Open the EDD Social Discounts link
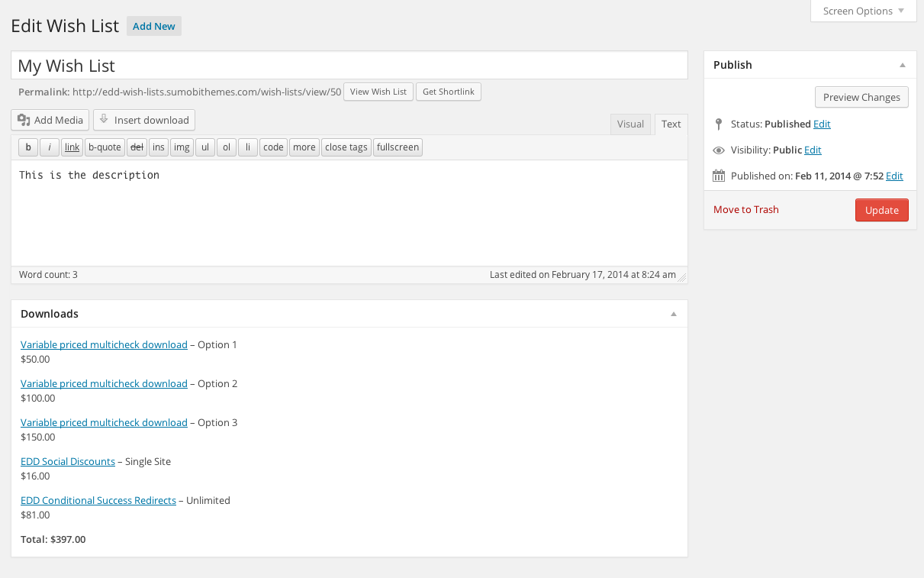This screenshot has width=924, height=578. 68,461
